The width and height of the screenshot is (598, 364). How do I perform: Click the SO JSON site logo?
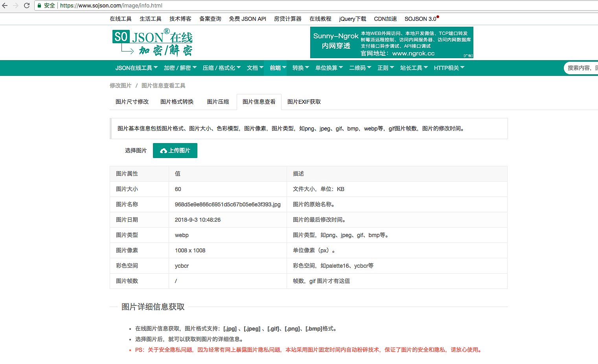point(152,42)
